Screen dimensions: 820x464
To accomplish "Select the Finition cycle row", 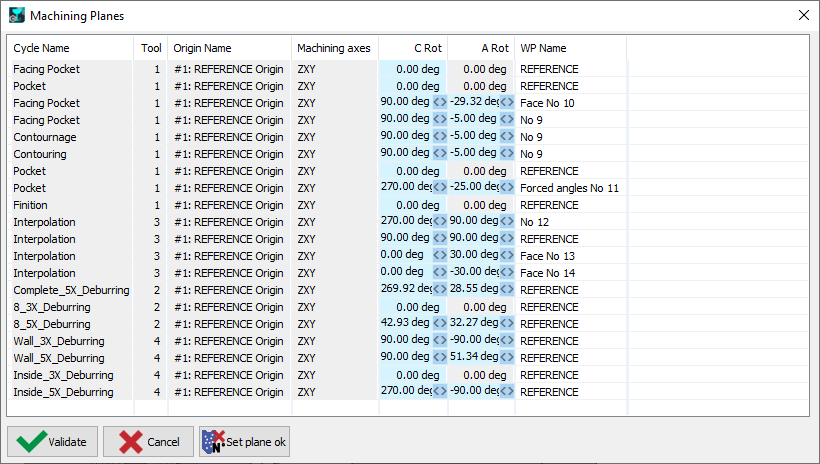I will point(30,205).
